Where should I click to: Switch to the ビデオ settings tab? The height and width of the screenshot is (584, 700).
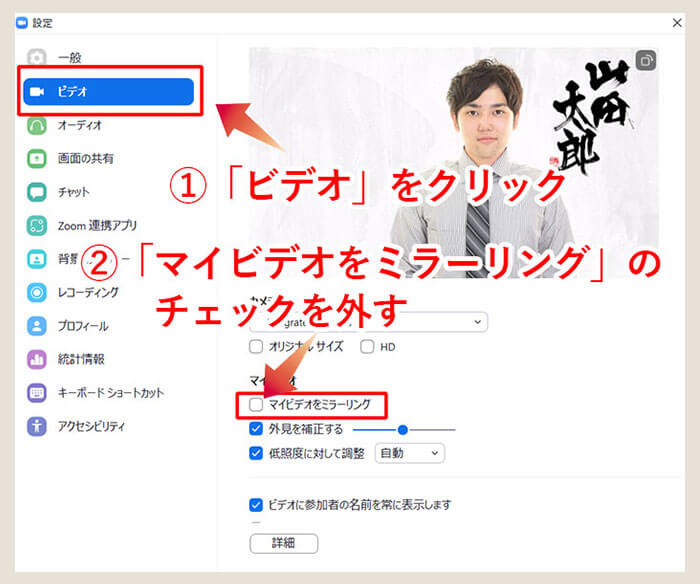[108, 91]
